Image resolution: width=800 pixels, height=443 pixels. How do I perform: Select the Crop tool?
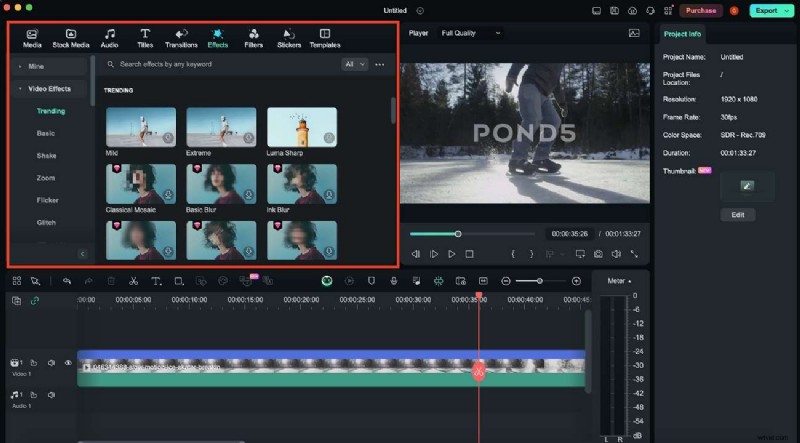[x=179, y=281]
